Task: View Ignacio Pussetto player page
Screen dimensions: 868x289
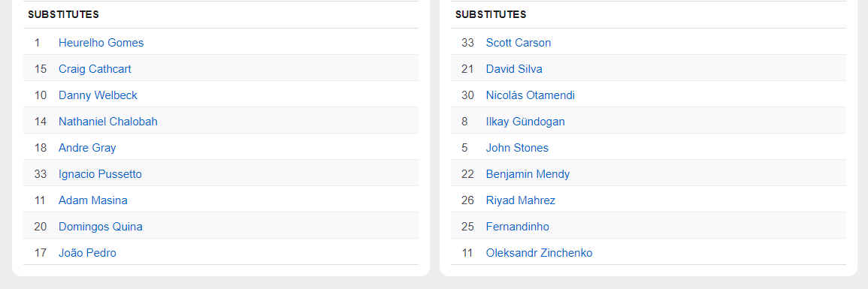Action: [100, 174]
